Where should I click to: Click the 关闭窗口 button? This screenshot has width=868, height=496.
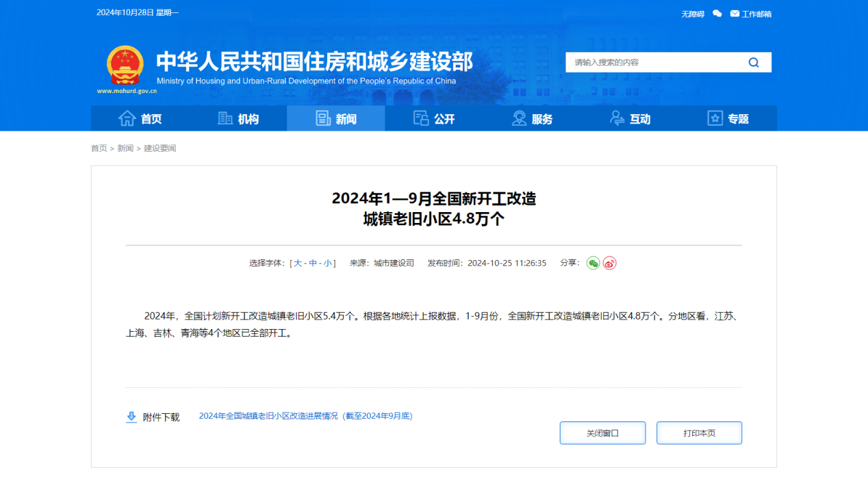602,433
